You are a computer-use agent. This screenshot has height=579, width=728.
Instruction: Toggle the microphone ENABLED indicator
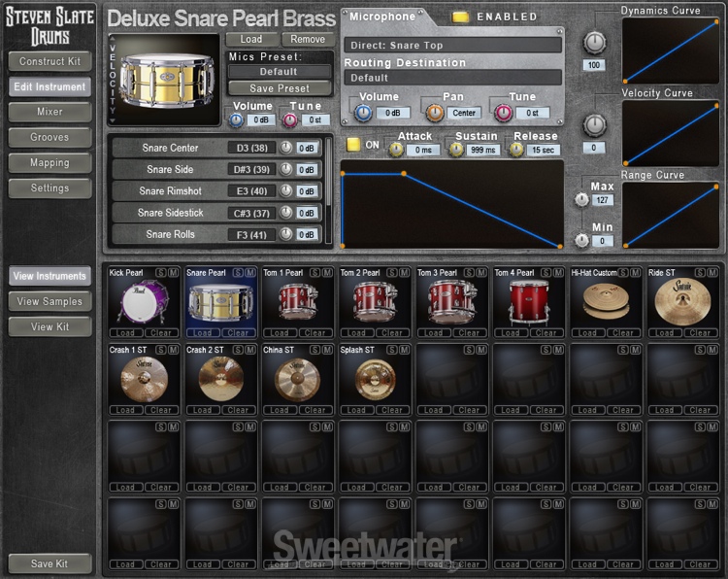pos(460,17)
